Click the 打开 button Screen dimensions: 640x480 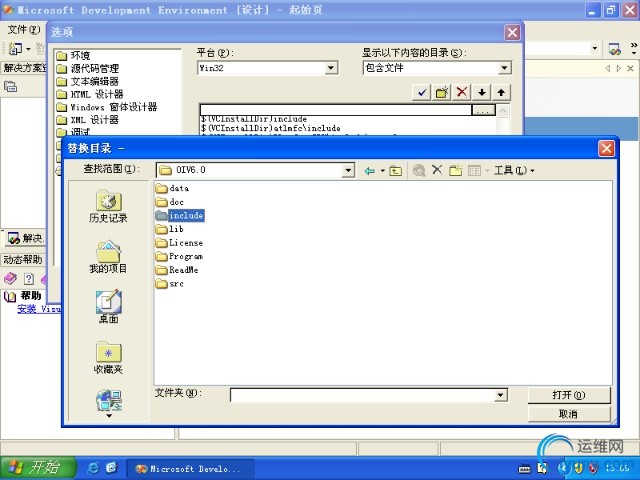[569, 395]
